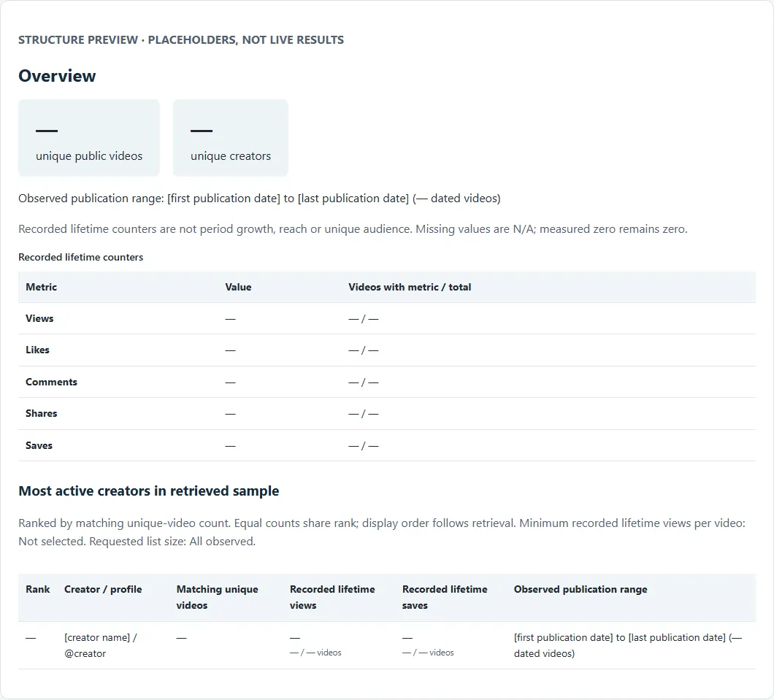774x700 pixels.
Task: Click the 'Matching unique videos' column header
Action: click(x=217, y=597)
